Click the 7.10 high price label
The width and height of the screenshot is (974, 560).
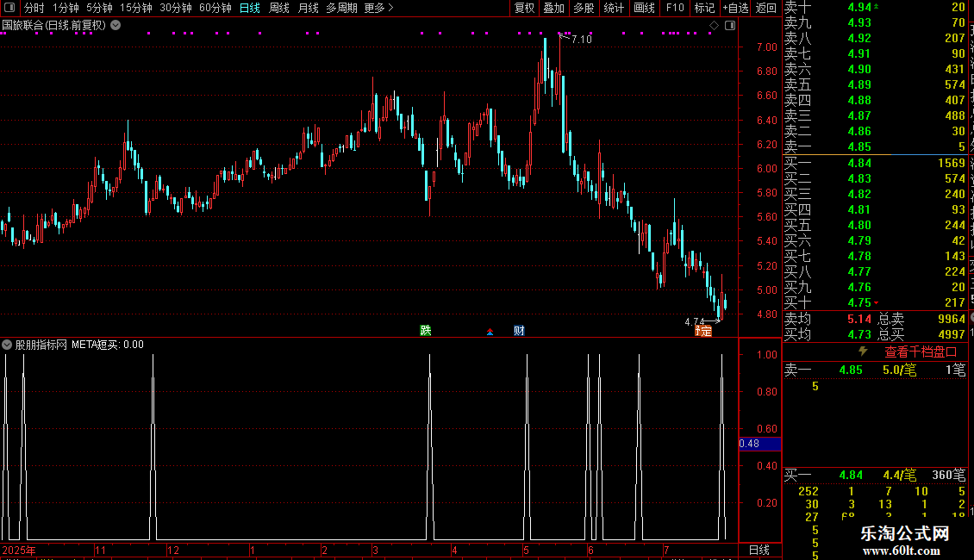[582, 39]
